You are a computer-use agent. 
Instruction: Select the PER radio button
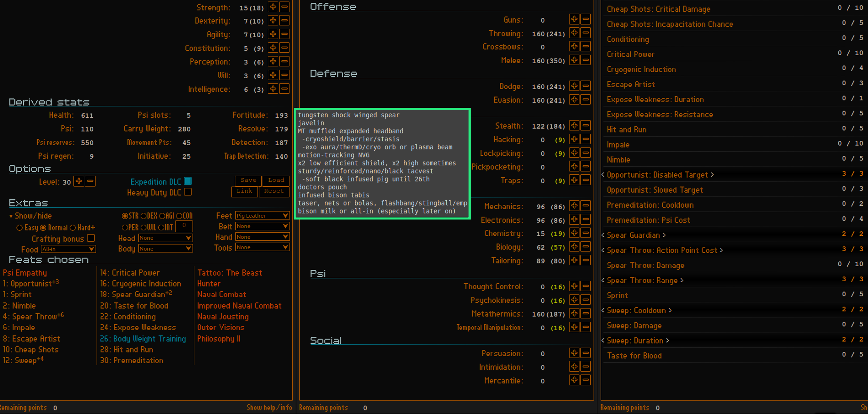(x=125, y=228)
